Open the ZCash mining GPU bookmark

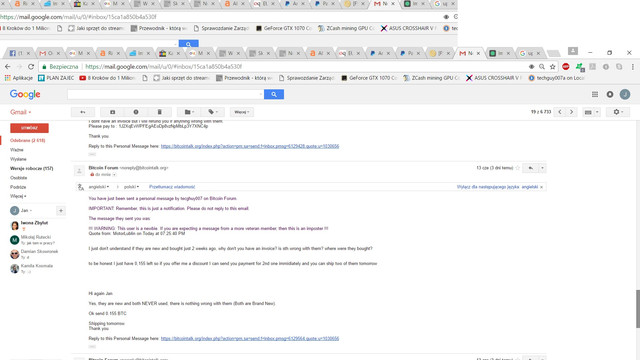pos(431,78)
